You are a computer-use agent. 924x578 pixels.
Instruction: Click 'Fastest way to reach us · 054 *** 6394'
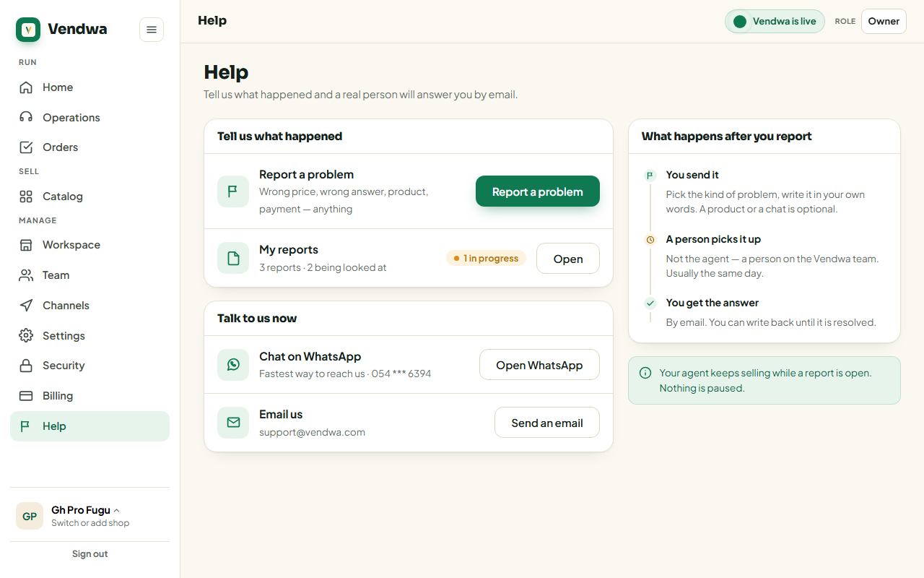point(345,374)
